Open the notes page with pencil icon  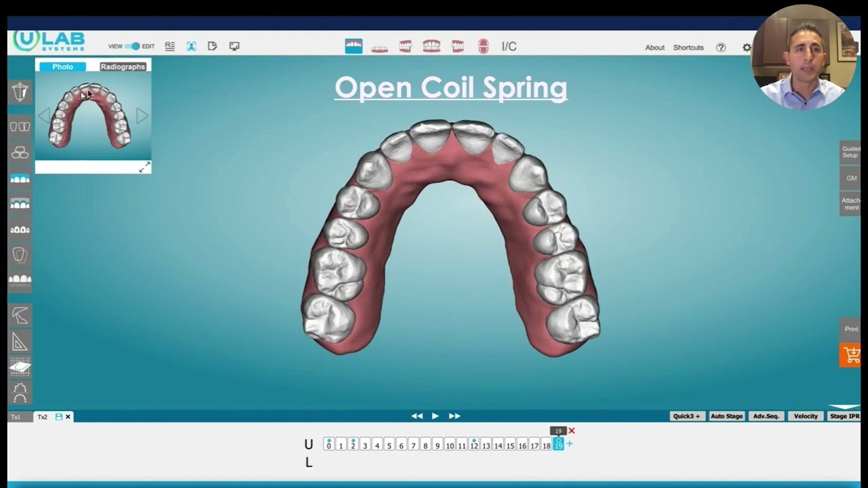[212, 46]
